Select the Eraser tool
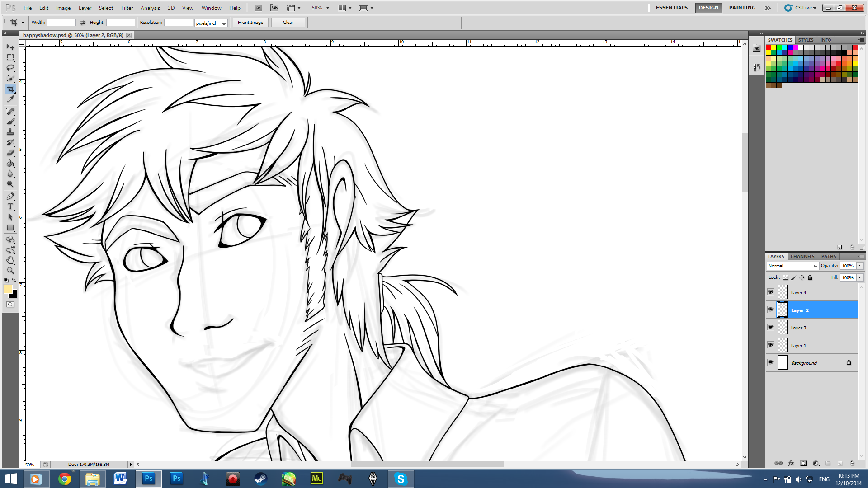 point(10,153)
